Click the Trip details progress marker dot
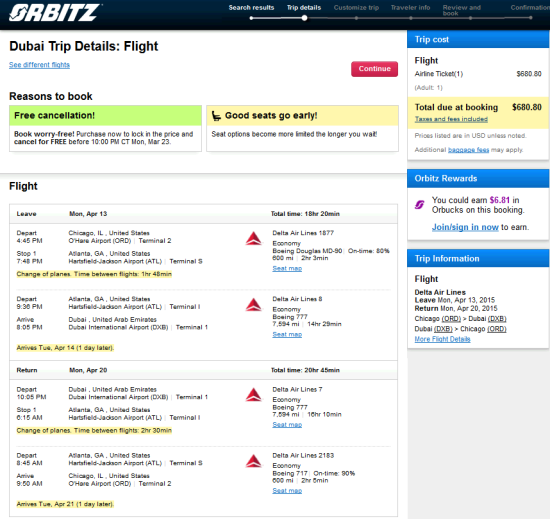This screenshot has width=550, height=519. click(x=304, y=18)
